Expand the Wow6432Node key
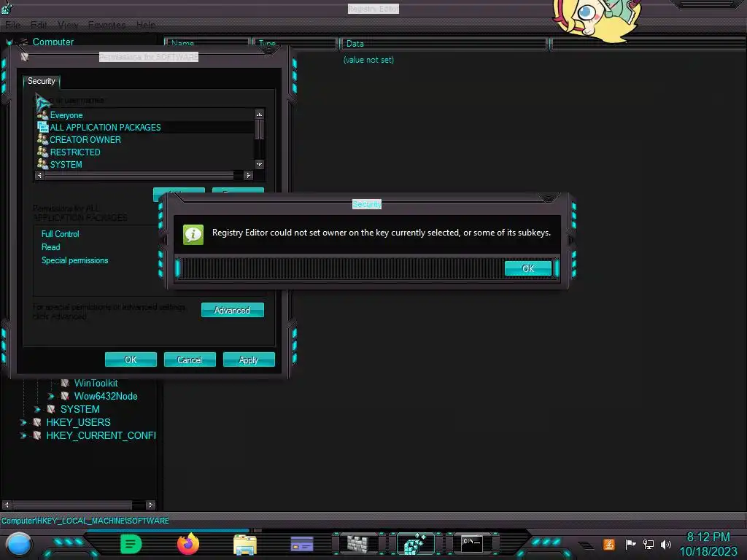747x560 pixels. (x=51, y=396)
